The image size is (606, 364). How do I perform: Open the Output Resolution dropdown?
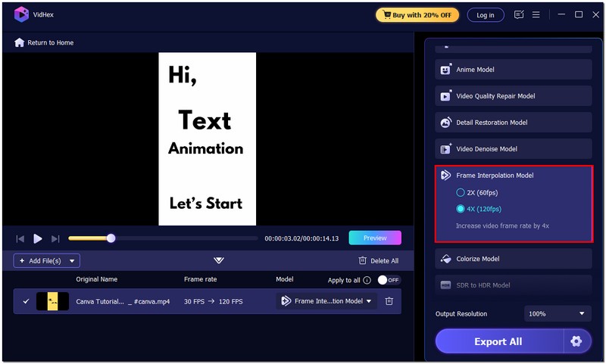(558, 313)
